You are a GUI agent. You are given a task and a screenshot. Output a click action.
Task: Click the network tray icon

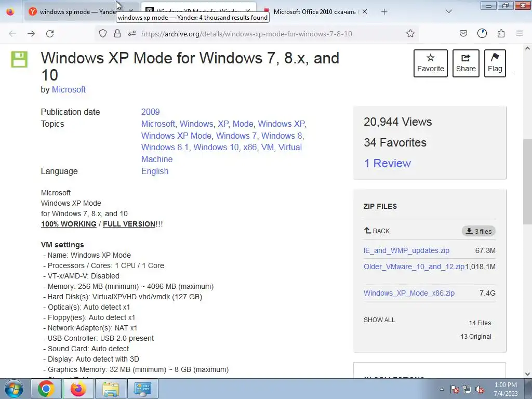[x=467, y=389]
